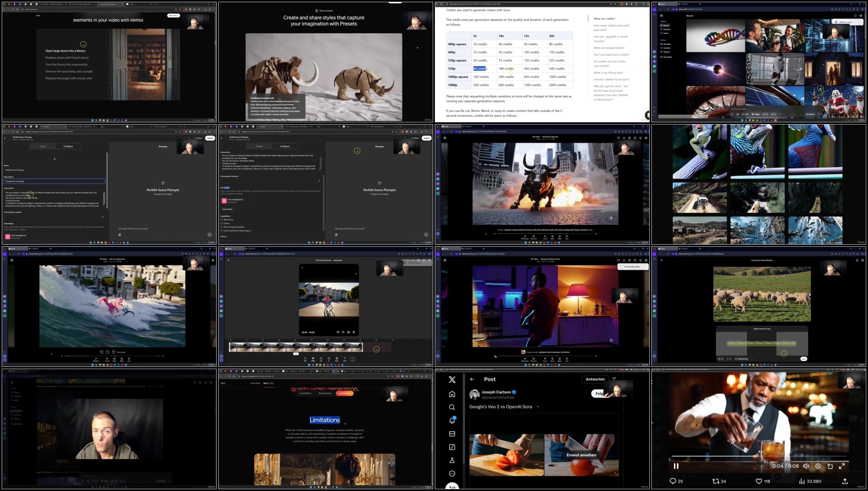The width and height of the screenshot is (868, 491).
Task: Open playback settings gear on the bartender video
Action: point(818,466)
